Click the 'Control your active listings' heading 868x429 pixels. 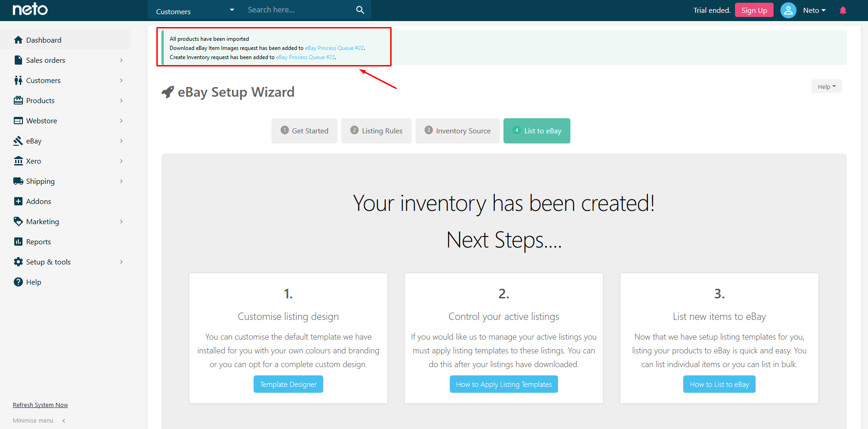(x=504, y=317)
